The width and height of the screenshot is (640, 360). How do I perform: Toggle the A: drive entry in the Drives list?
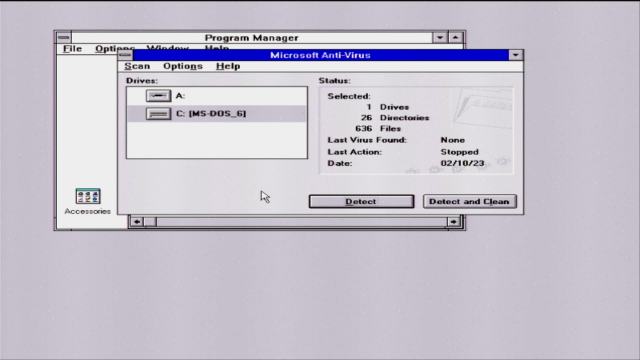click(x=217, y=96)
